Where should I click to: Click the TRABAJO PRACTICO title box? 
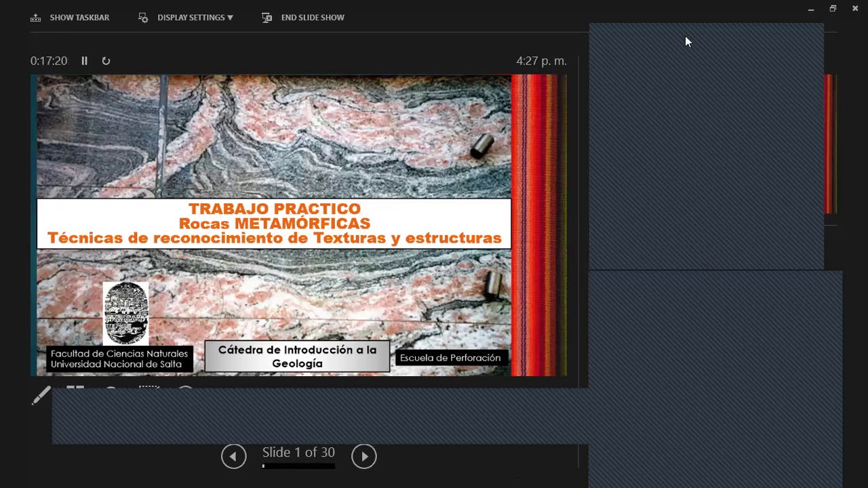pos(274,224)
